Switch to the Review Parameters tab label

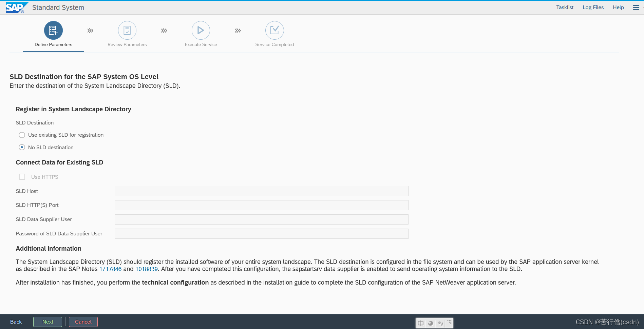click(x=127, y=44)
